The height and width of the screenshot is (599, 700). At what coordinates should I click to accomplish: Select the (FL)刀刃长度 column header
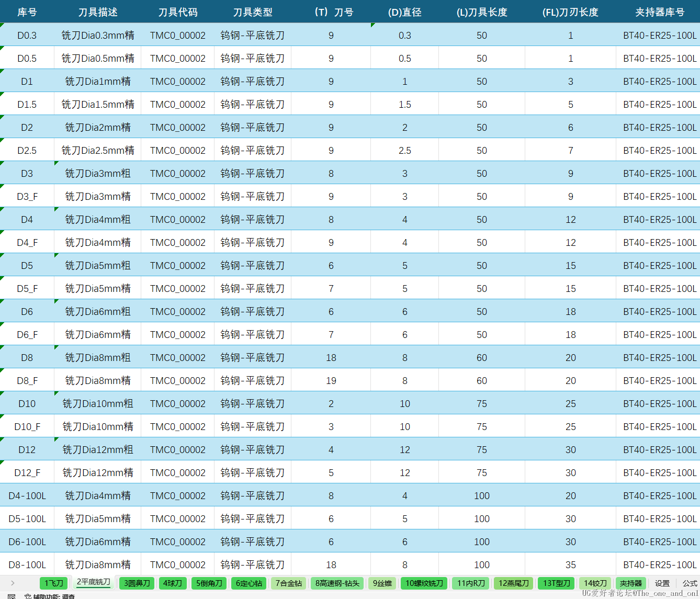point(571,12)
